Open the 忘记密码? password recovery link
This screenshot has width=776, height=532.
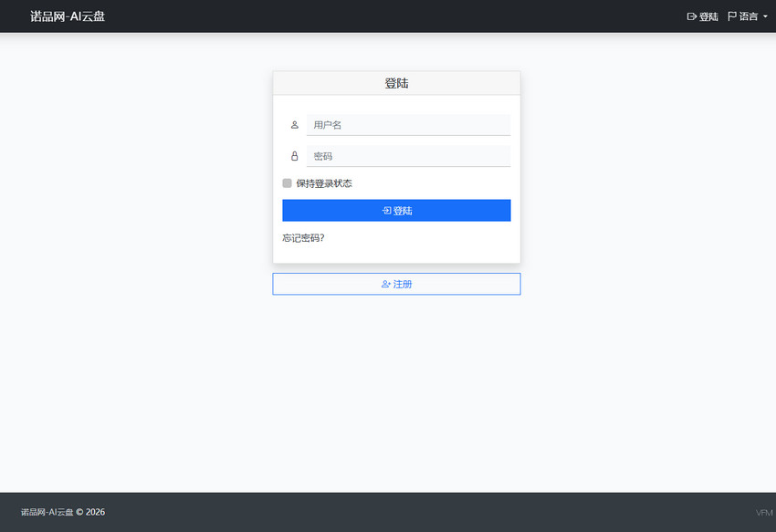(302, 236)
